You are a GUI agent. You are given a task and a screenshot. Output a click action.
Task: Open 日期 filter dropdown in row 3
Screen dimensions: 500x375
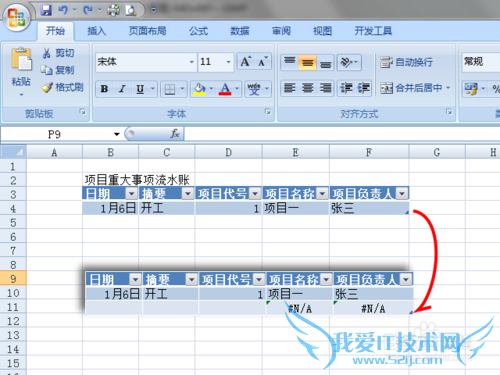coord(131,193)
